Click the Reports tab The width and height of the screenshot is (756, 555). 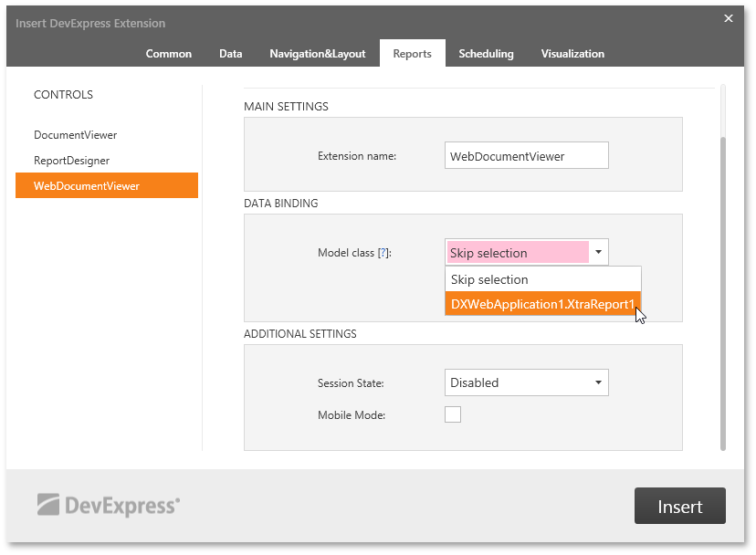[412, 54]
